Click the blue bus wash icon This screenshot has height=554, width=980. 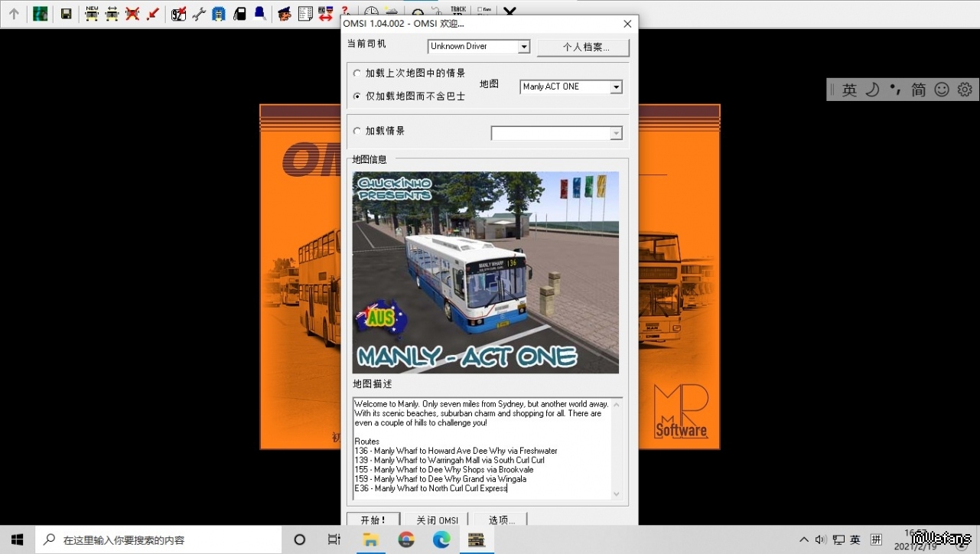219,14
